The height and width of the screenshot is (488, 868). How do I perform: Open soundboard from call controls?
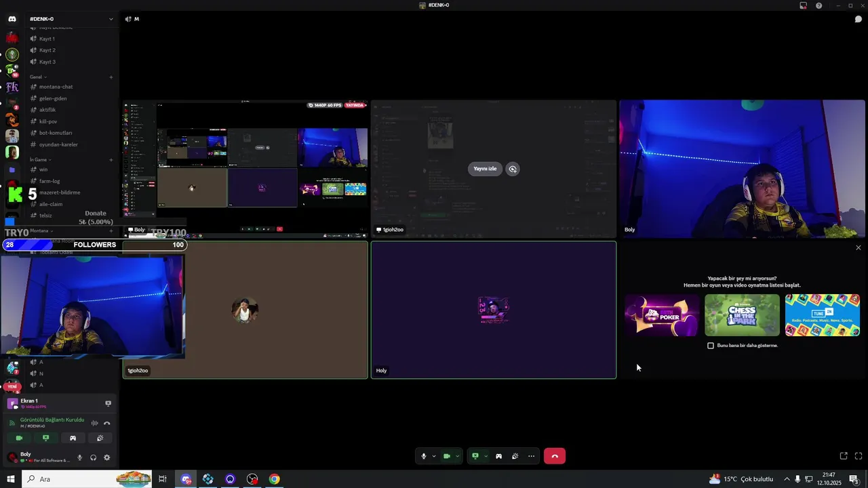click(x=515, y=456)
